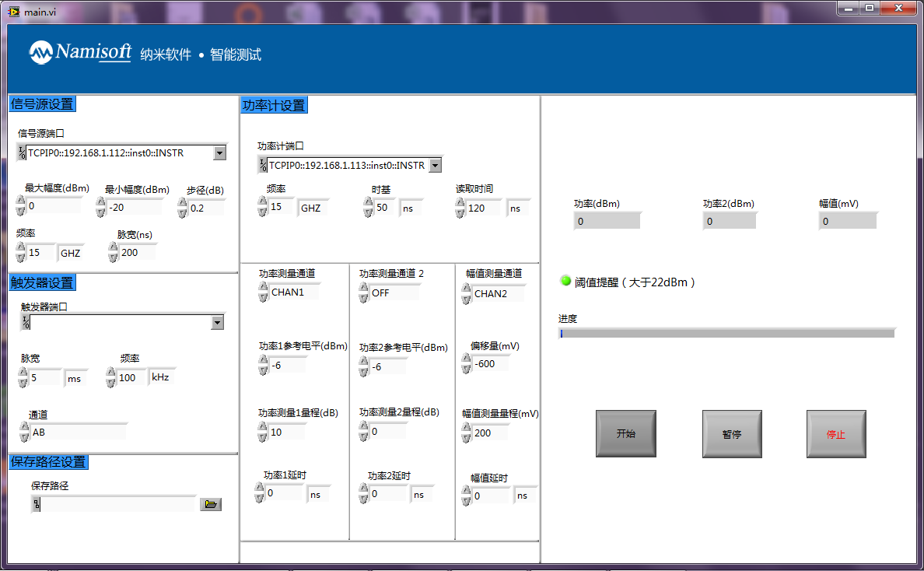Viewport: 924px width, 571px height.
Task: Select the 信号源设置 section header
Action: [x=41, y=103]
